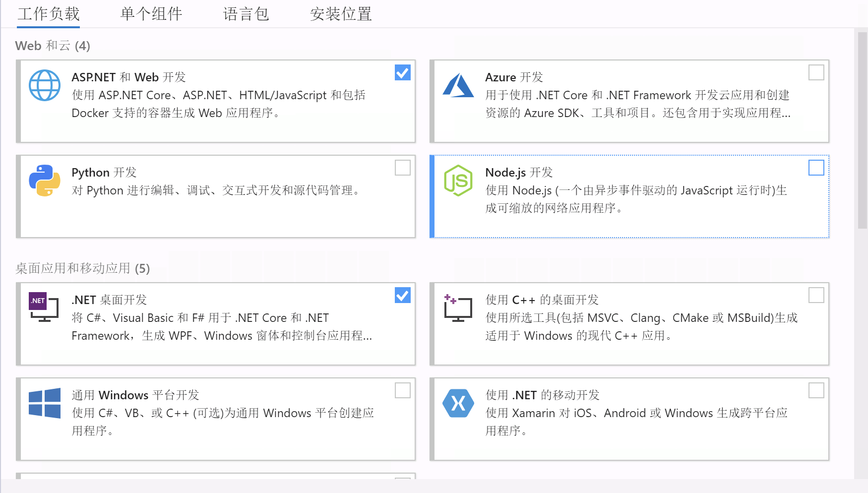
Task: Click the Azure 开发 title text
Action: pyautogui.click(x=514, y=77)
